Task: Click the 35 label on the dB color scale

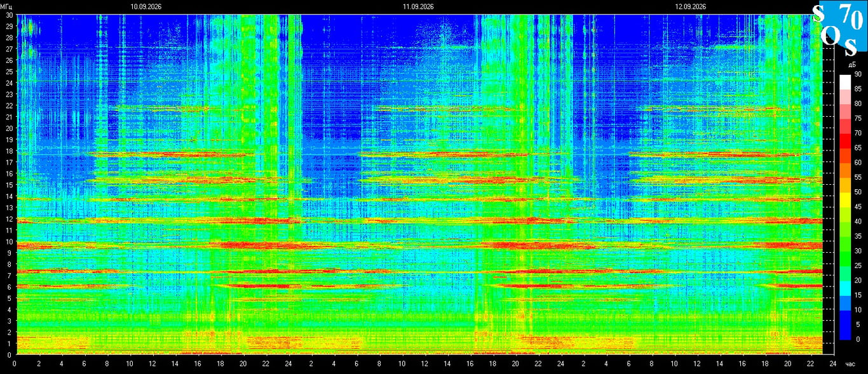Action: click(x=858, y=236)
